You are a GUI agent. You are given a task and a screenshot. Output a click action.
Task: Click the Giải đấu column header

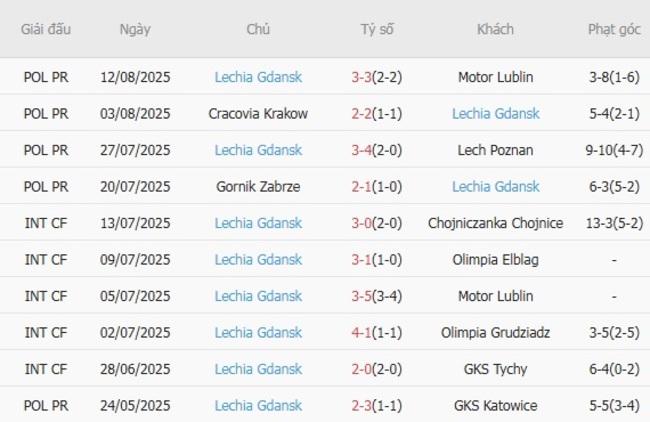pos(45,29)
